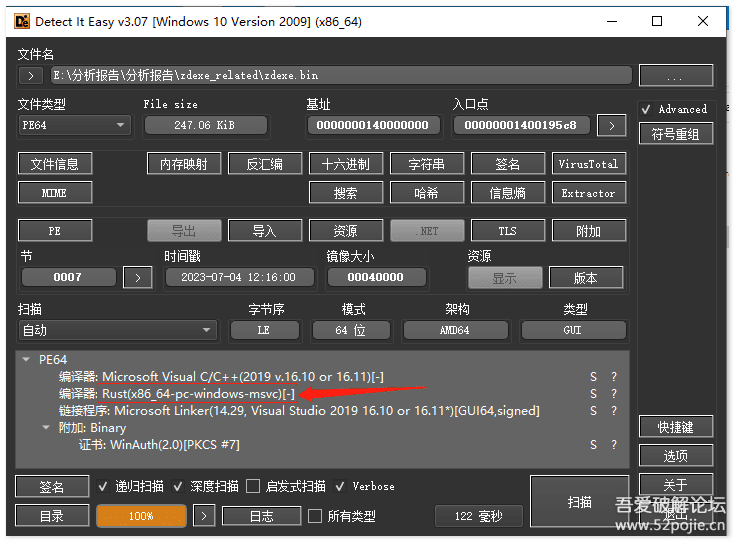Disable the Advanced checkbox
Screen dimensions: 735x542
(647, 109)
